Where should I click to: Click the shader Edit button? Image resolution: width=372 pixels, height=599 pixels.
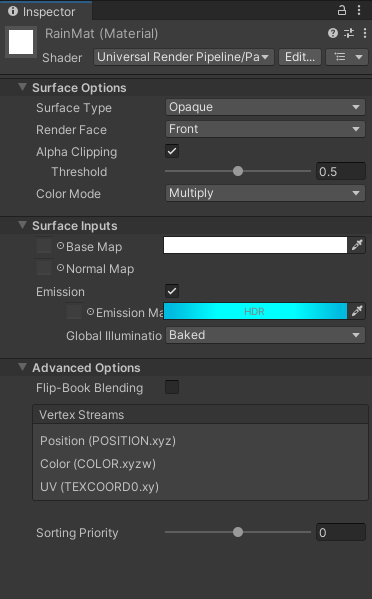(300, 57)
